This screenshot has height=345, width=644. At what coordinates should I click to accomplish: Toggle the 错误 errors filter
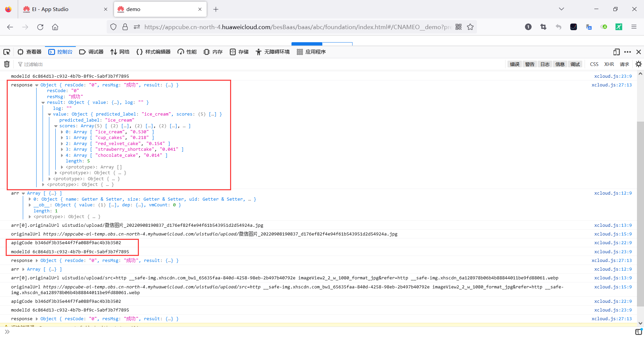[515, 64]
